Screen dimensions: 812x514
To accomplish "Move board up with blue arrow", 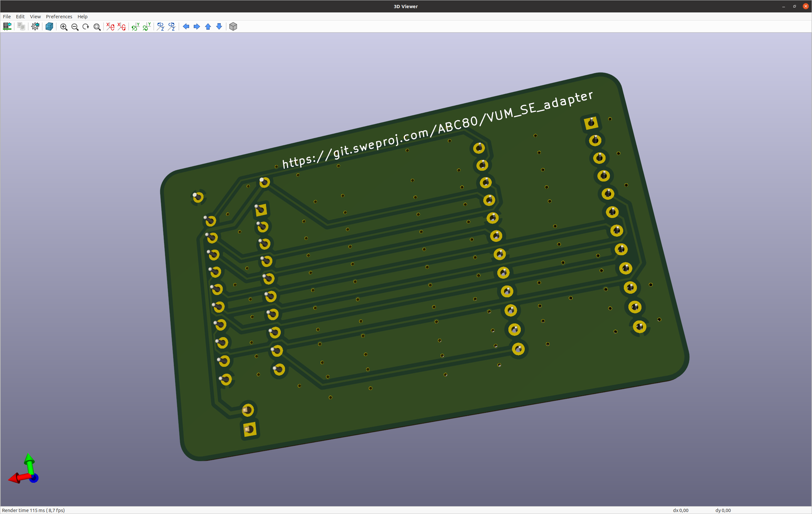I will point(208,27).
